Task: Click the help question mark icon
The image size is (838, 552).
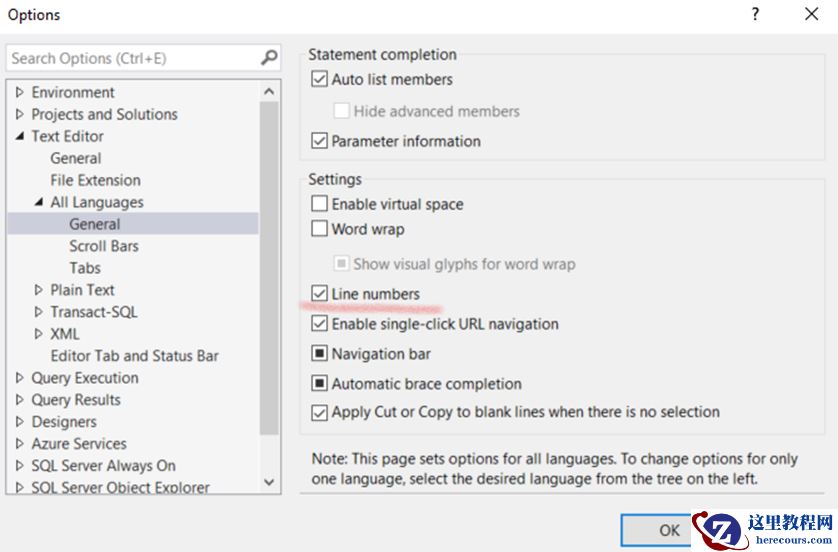Action: (755, 14)
